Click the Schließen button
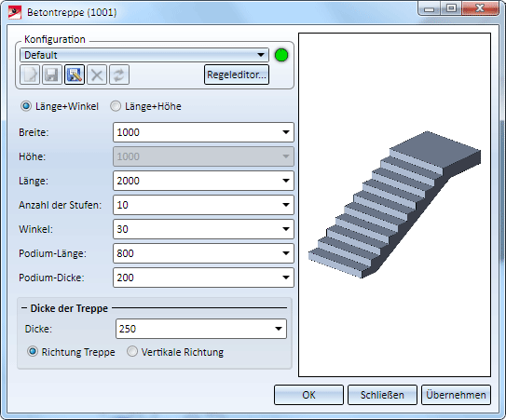This screenshot has width=506, height=420. tap(382, 395)
